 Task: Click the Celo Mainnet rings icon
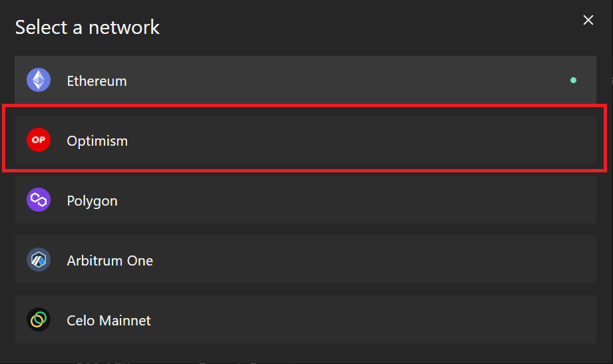pyautogui.click(x=39, y=319)
